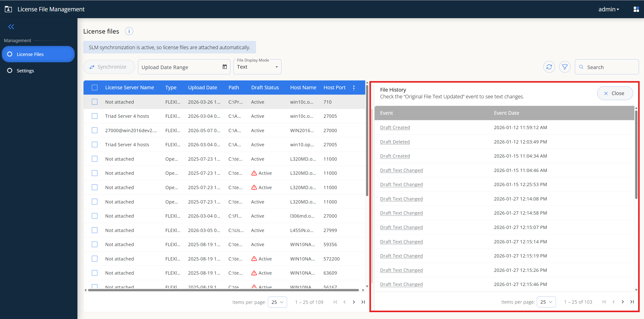Close the File History panel
This screenshot has width=644, height=319.
615,93
